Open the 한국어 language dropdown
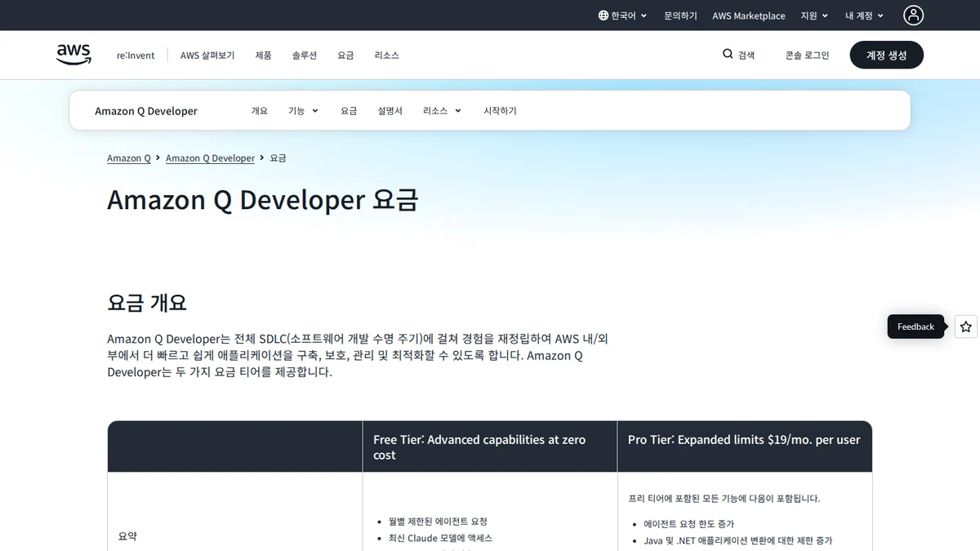This screenshot has width=980, height=551. pyautogui.click(x=622, y=16)
